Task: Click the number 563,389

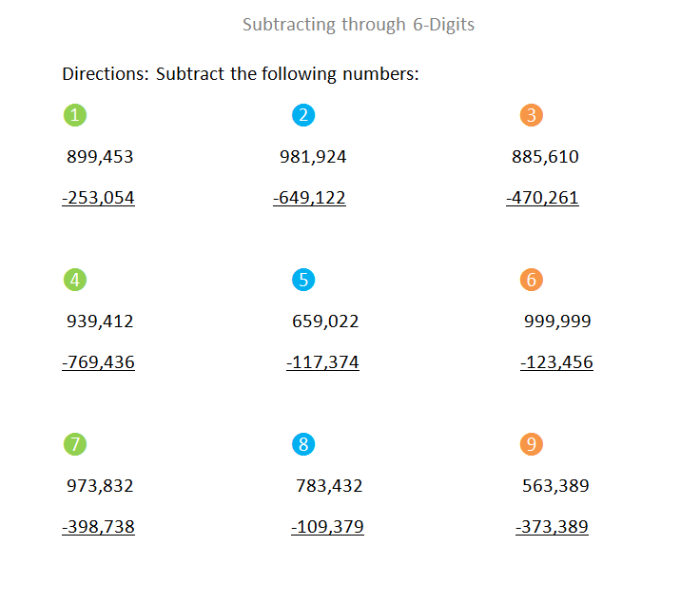Action: tap(555, 486)
